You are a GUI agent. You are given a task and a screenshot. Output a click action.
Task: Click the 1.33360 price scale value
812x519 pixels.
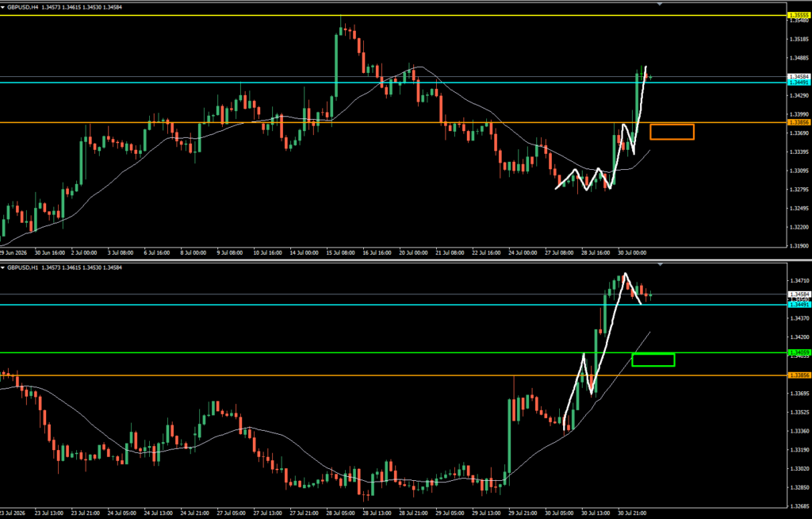click(x=799, y=431)
